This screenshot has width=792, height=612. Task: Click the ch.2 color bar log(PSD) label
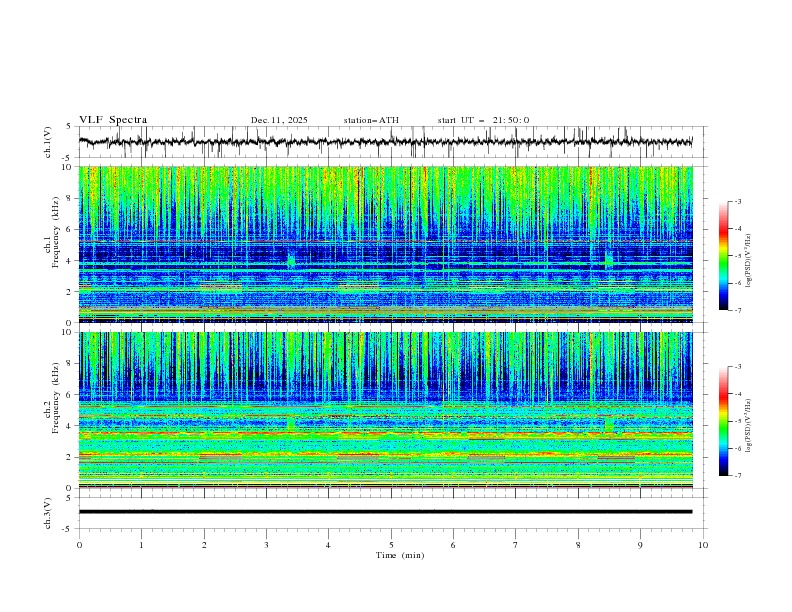click(749, 425)
